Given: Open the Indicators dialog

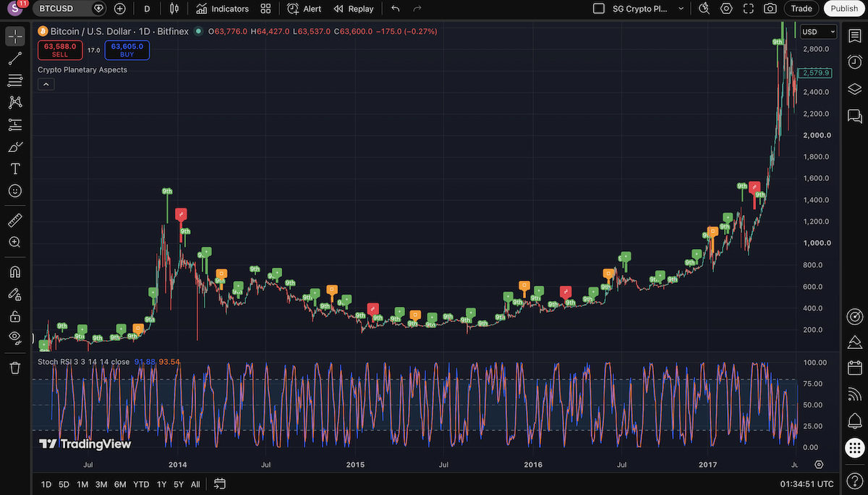Looking at the screenshot, I should click(x=222, y=9).
